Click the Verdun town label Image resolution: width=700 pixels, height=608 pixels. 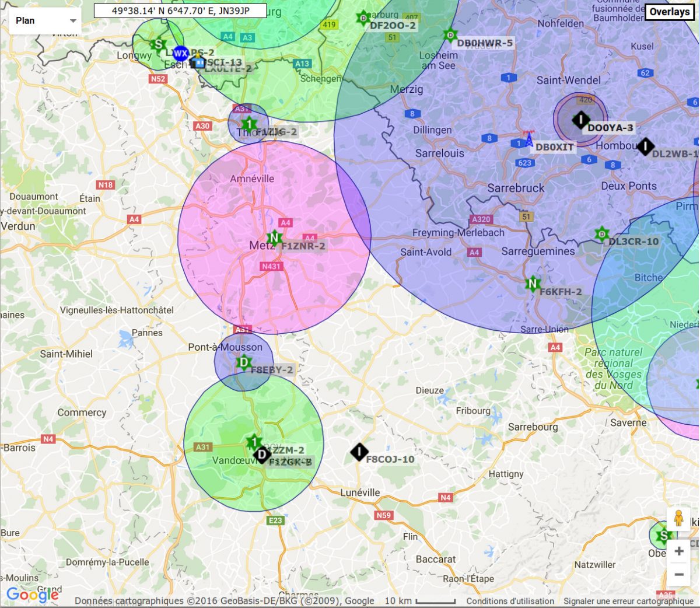pyautogui.click(x=18, y=226)
